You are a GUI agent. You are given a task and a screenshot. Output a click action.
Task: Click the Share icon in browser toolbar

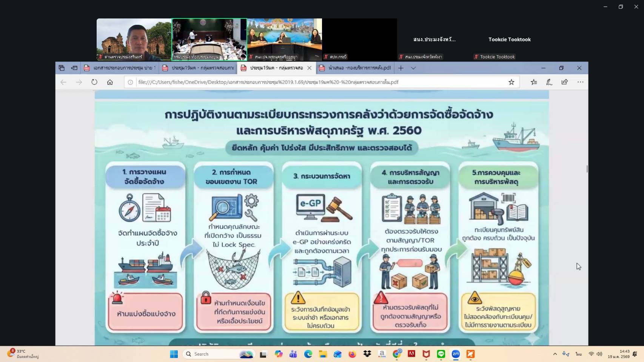pyautogui.click(x=565, y=82)
